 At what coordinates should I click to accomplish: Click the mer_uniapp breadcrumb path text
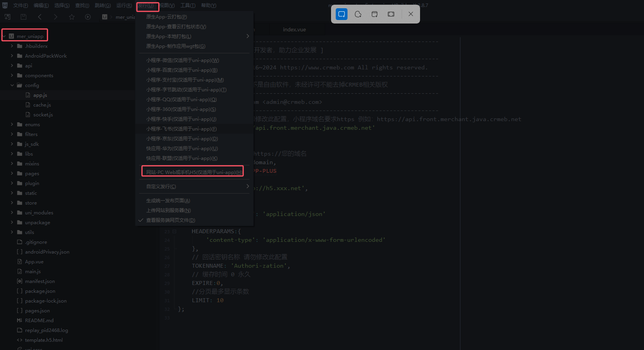[126, 17]
